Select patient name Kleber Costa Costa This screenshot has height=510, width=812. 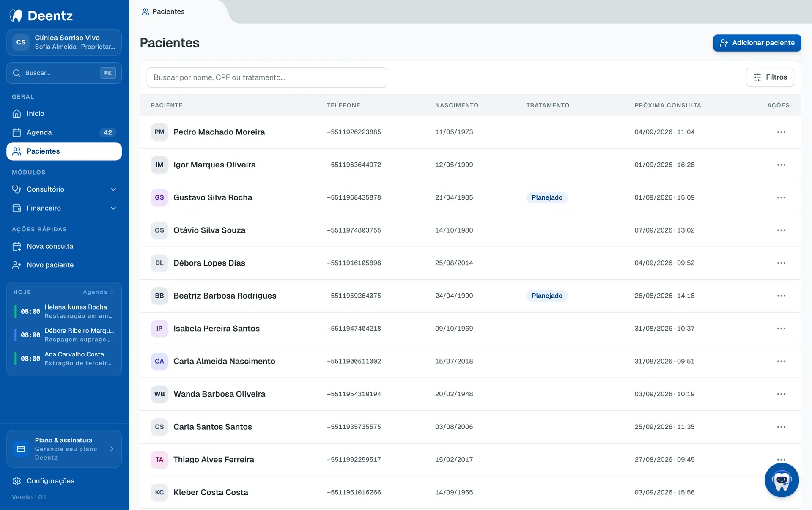(211, 492)
